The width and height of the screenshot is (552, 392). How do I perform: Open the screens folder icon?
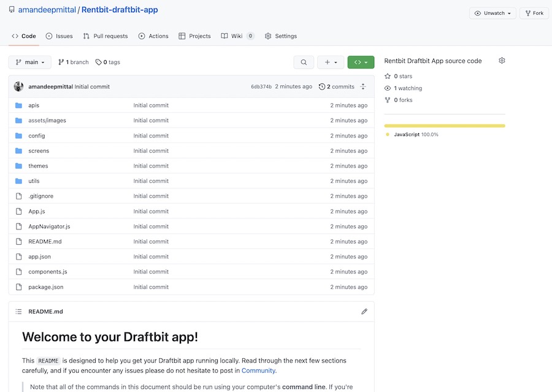18,151
